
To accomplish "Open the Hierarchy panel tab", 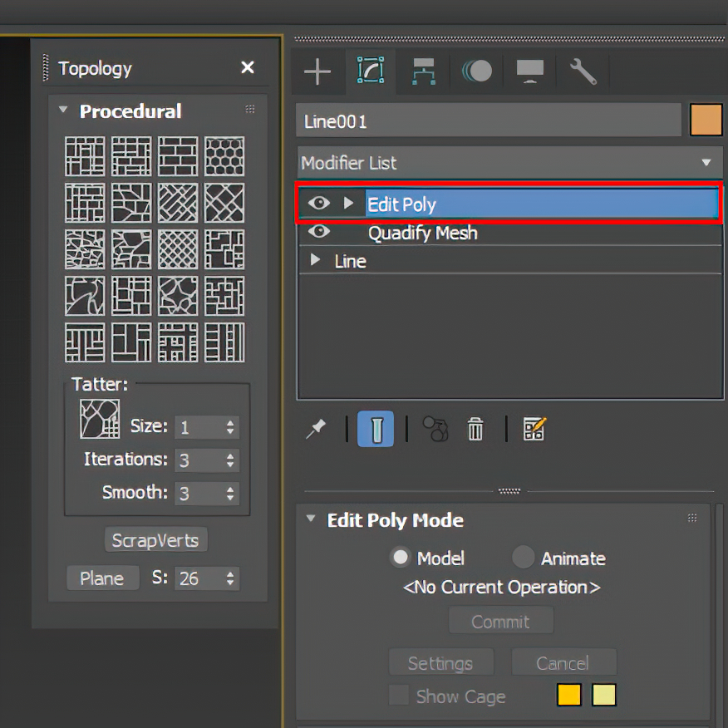I will (x=424, y=72).
